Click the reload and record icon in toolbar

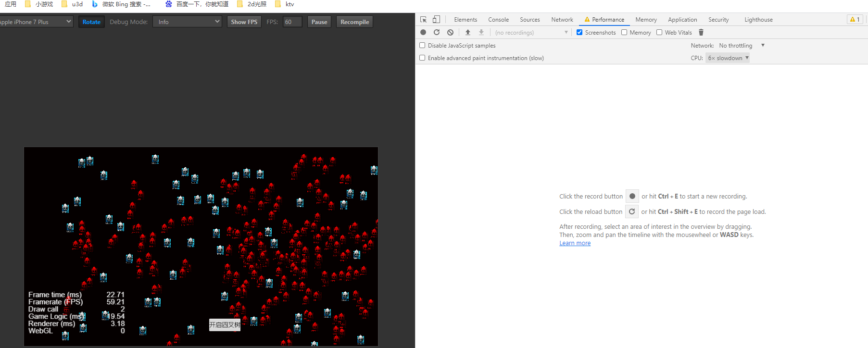coord(437,32)
